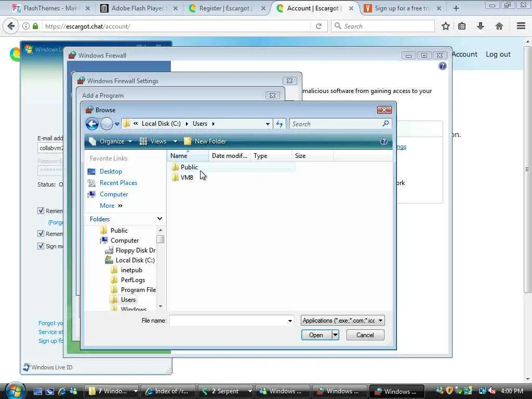Click Log out on Escargot page
532x399 pixels.
(498, 54)
